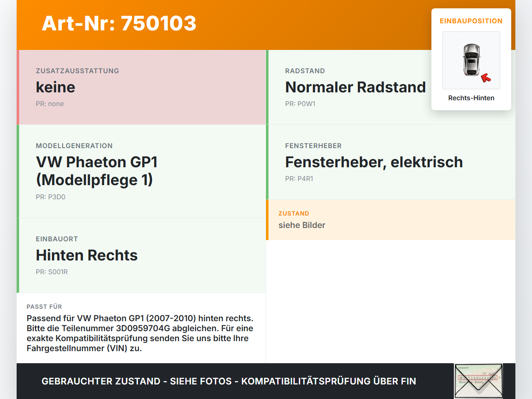Screen dimensions: 532x399
Task: Click the PR: none code text
Action: [50, 104]
